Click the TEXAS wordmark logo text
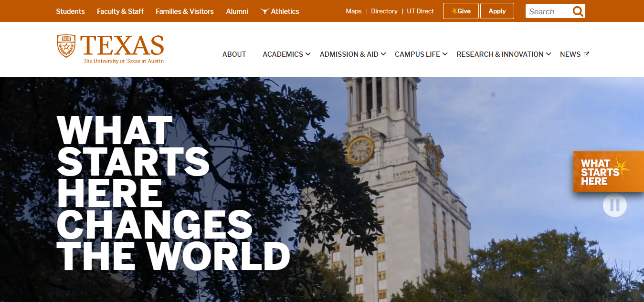This screenshot has height=302, width=644. (x=122, y=45)
